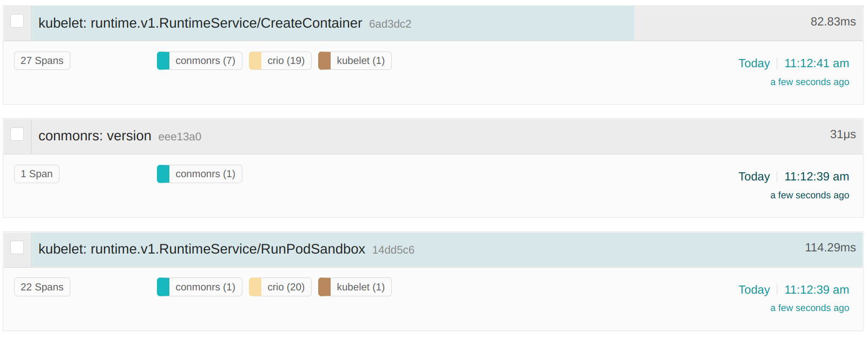Click the 22 Spans badge

click(42, 287)
